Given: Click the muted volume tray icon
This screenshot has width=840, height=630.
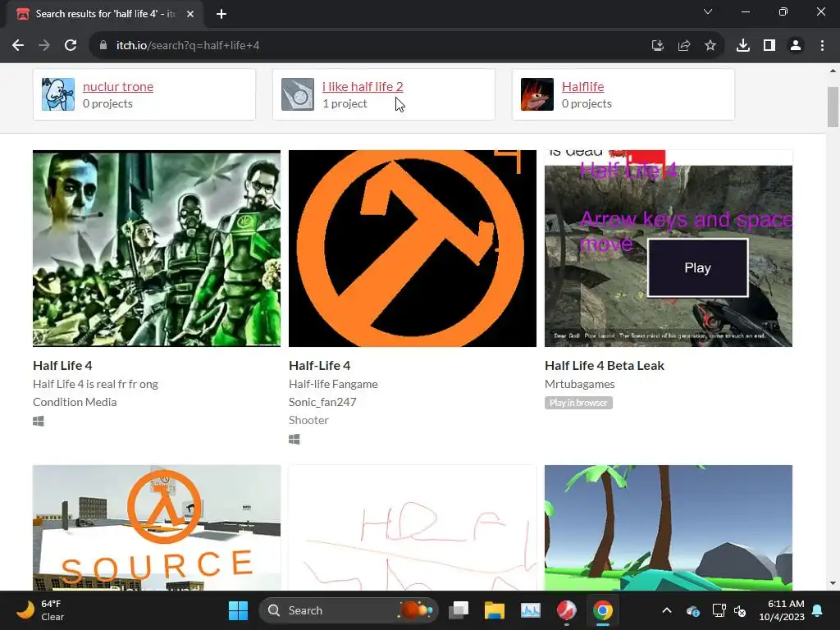Looking at the screenshot, I should (741, 610).
